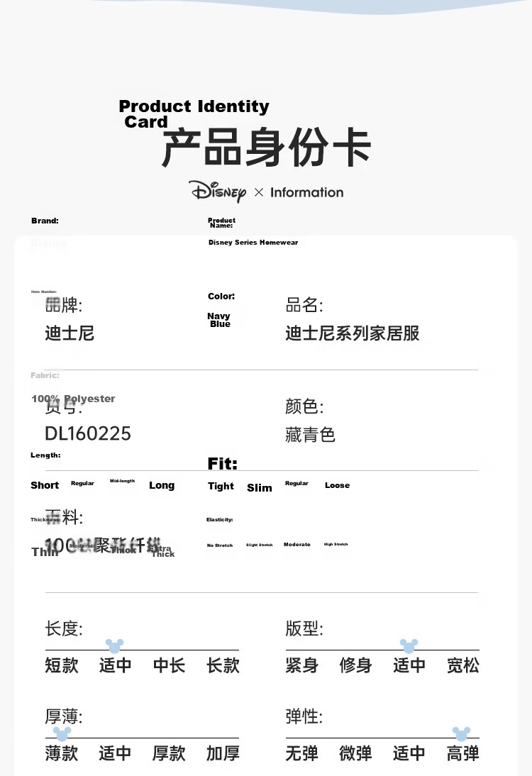The width and height of the screenshot is (532, 776).
Task: Select the 厚款 thickness option
Action: pyautogui.click(x=170, y=753)
